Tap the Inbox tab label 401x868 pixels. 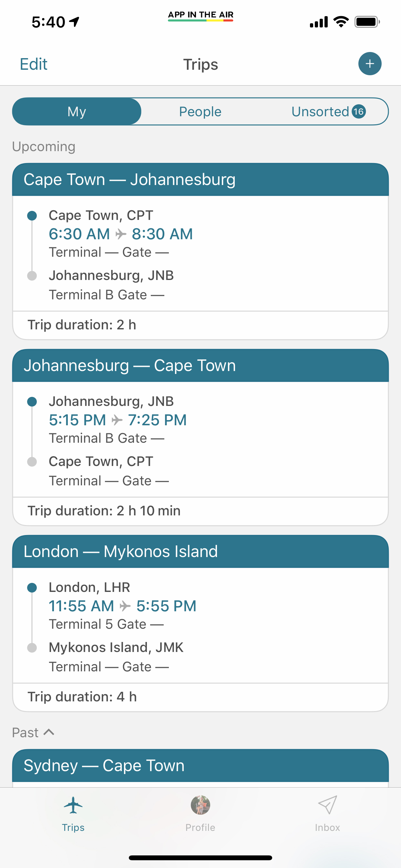pyautogui.click(x=327, y=828)
